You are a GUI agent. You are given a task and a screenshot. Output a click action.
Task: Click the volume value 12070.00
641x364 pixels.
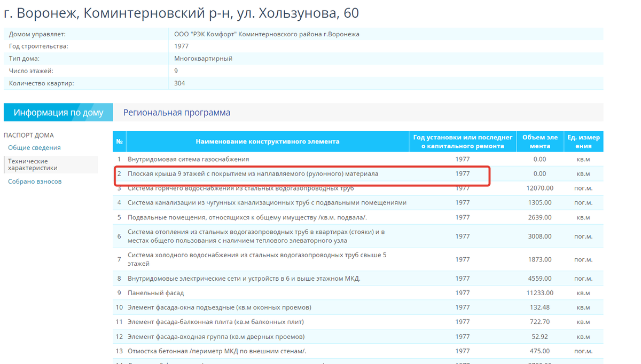click(540, 188)
